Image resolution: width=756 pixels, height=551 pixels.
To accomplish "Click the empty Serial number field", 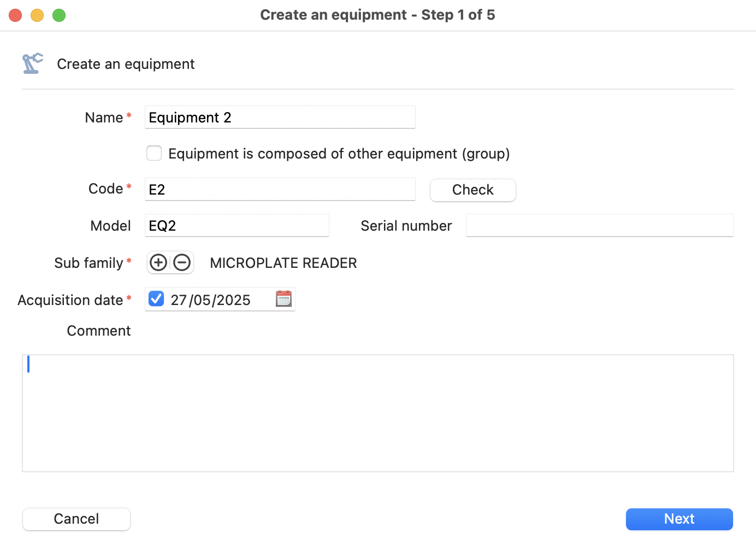I will (x=600, y=226).
